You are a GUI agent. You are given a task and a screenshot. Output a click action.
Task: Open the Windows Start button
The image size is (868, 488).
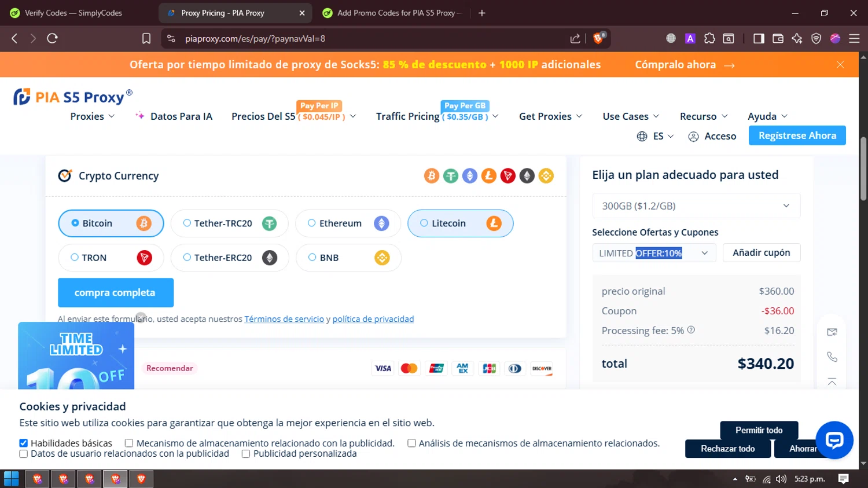11,479
